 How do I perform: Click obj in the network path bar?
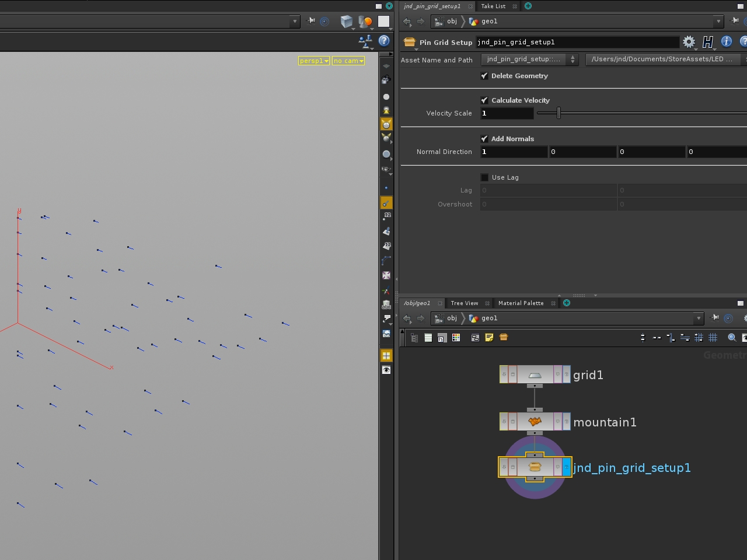pyautogui.click(x=452, y=318)
